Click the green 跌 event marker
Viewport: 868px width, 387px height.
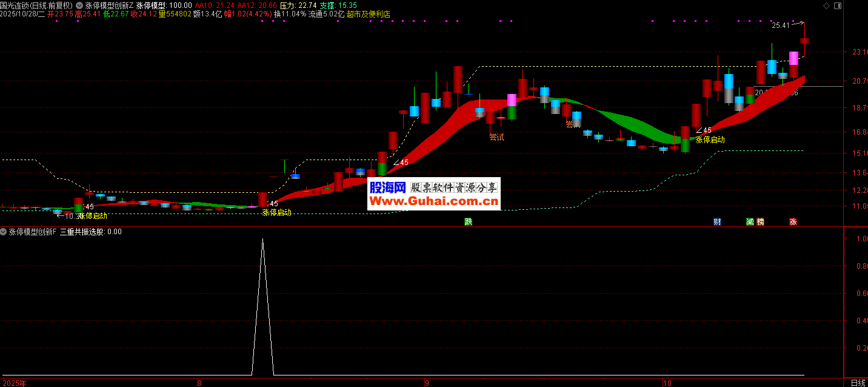[x=468, y=222]
